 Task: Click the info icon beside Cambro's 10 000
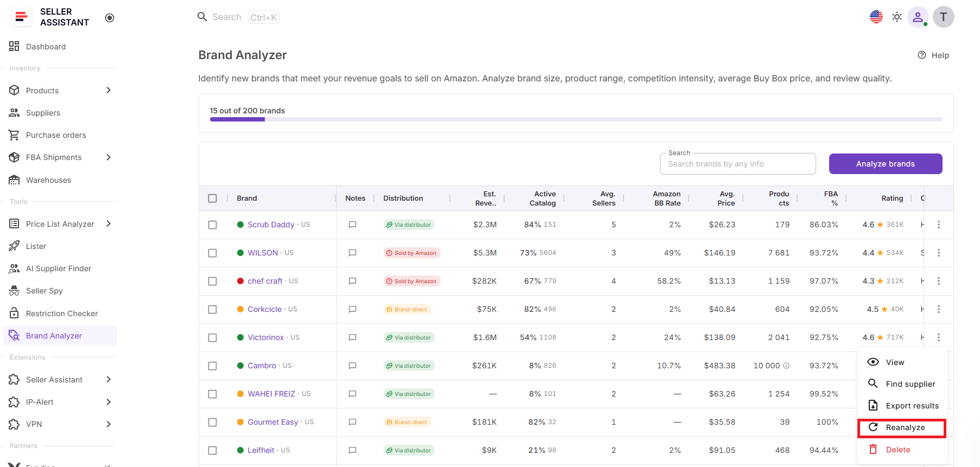pyautogui.click(x=786, y=366)
